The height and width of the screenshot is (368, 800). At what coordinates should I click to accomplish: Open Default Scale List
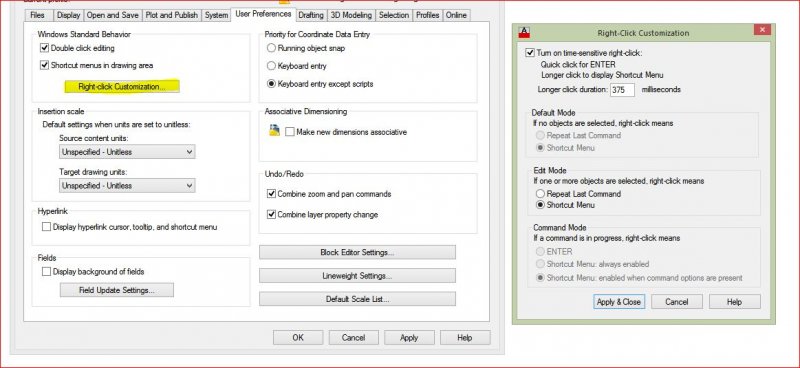click(x=357, y=299)
